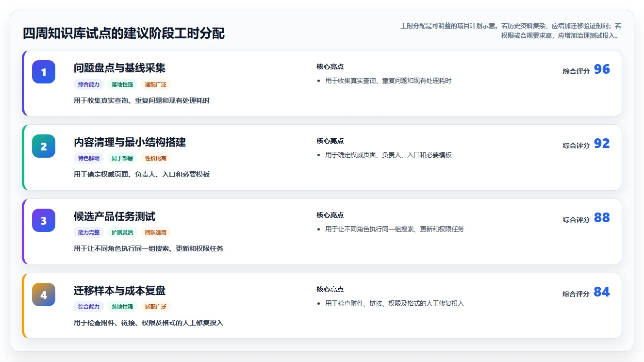This screenshot has width=644, height=362.
Task: Click 综合评分 label beside 92
Action: click(576, 145)
